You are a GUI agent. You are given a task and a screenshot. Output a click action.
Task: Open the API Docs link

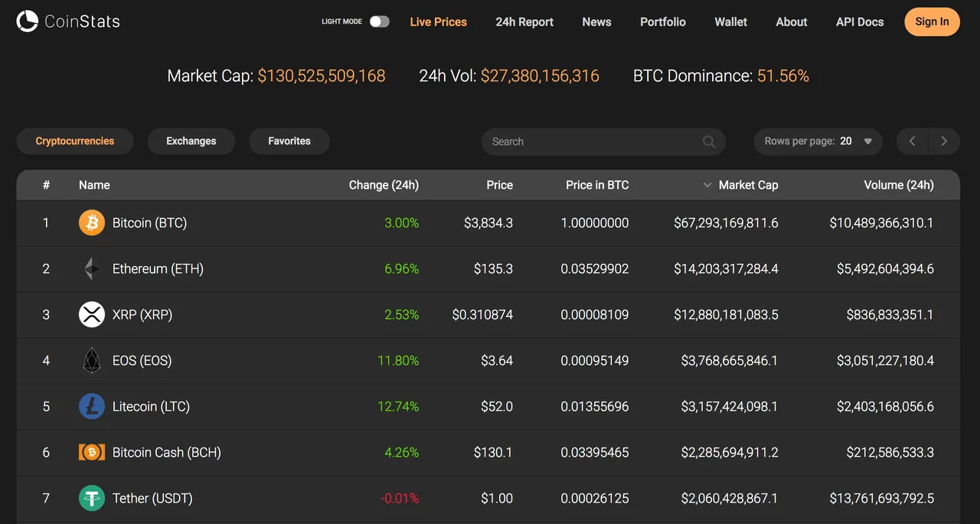click(x=860, y=22)
